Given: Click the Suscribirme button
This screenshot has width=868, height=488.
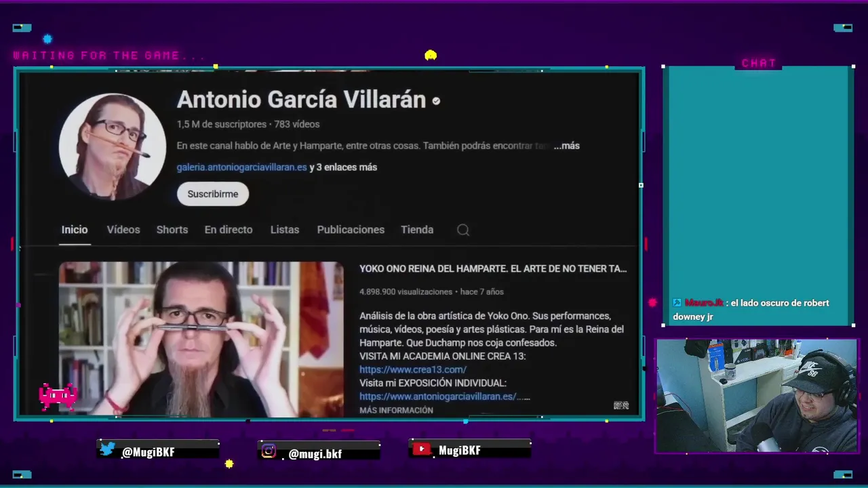Looking at the screenshot, I should (213, 194).
